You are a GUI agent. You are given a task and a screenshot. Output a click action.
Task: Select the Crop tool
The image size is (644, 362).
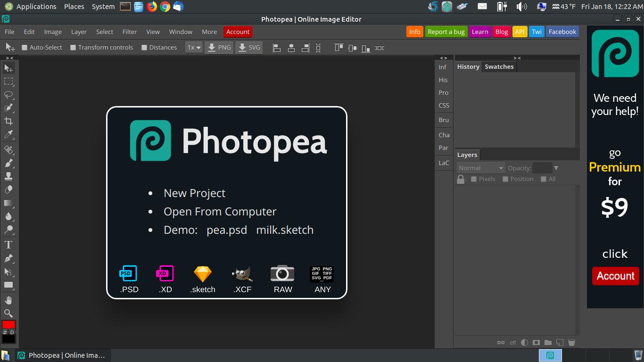pos(8,121)
